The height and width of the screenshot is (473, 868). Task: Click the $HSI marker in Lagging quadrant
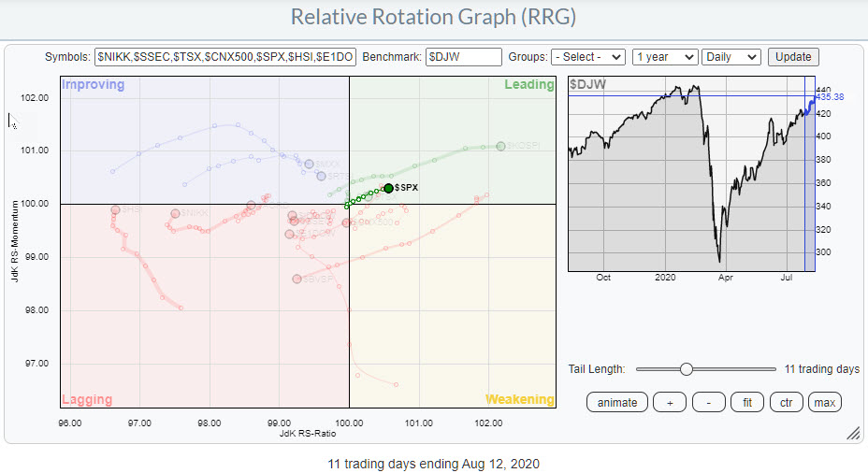[115, 209]
